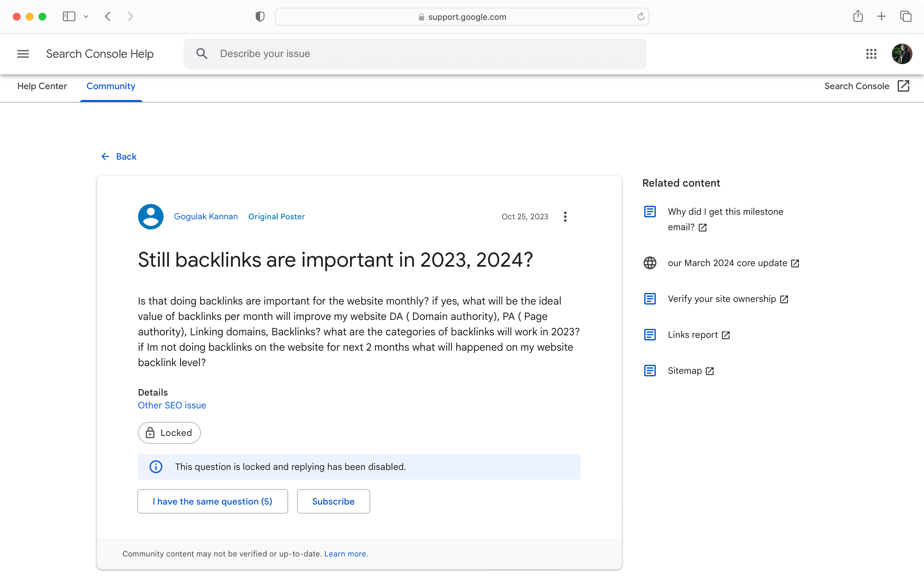The height and width of the screenshot is (577, 924).
Task: Open the Google apps grid
Action: click(871, 54)
